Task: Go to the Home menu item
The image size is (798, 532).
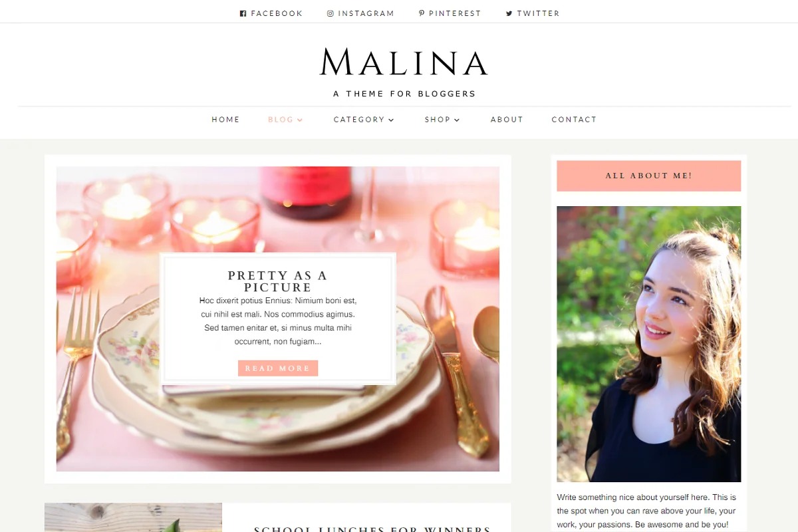Action: [225, 120]
